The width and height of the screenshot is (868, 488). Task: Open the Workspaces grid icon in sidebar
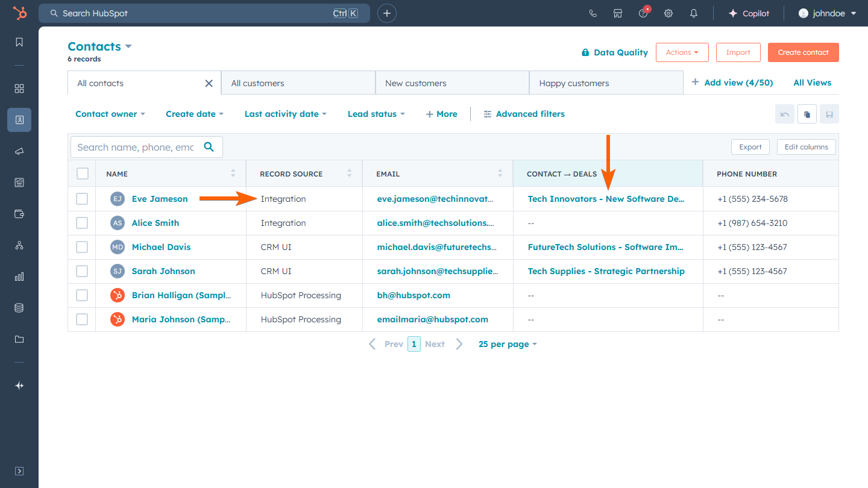click(19, 89)
